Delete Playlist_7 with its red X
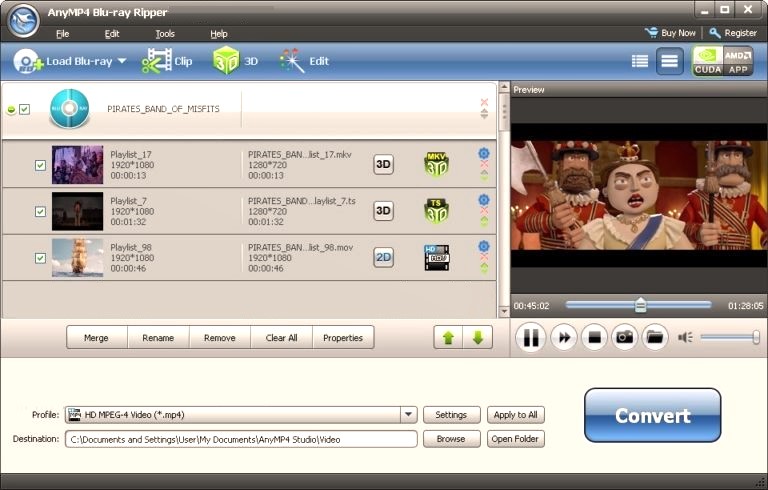768x490 pixels. tap(484, 211)
